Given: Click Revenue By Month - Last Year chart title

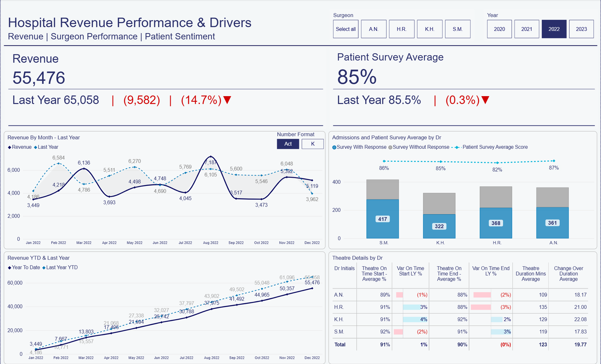Looking at the screenshot, I should 44,137.
